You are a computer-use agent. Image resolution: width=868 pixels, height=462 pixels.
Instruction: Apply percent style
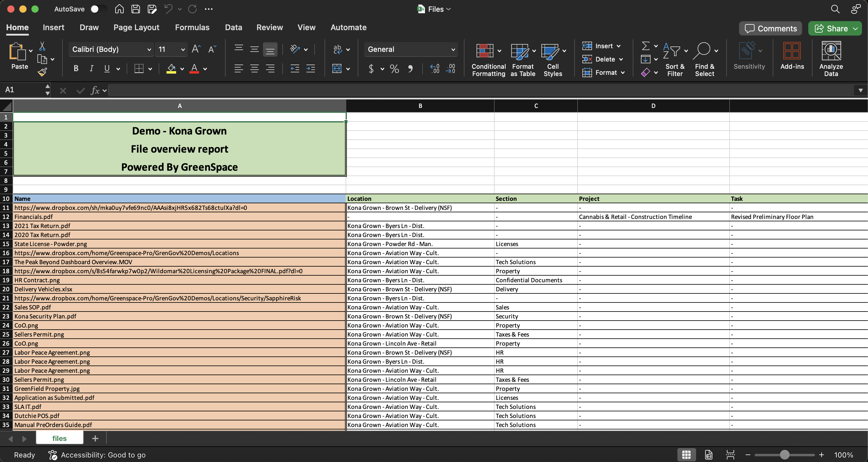(394, 69)
